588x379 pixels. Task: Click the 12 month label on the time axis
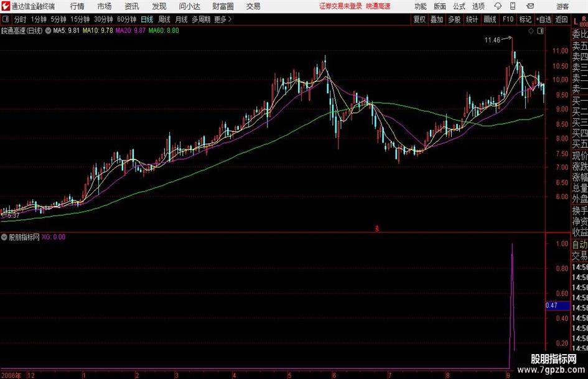click(x=31, y=375)
